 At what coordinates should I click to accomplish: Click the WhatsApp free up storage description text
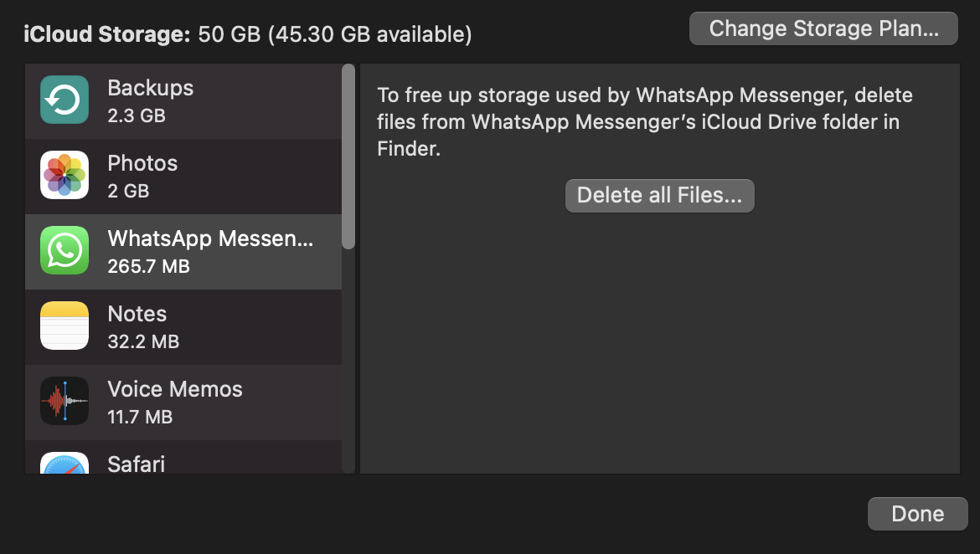click(644, 121)
